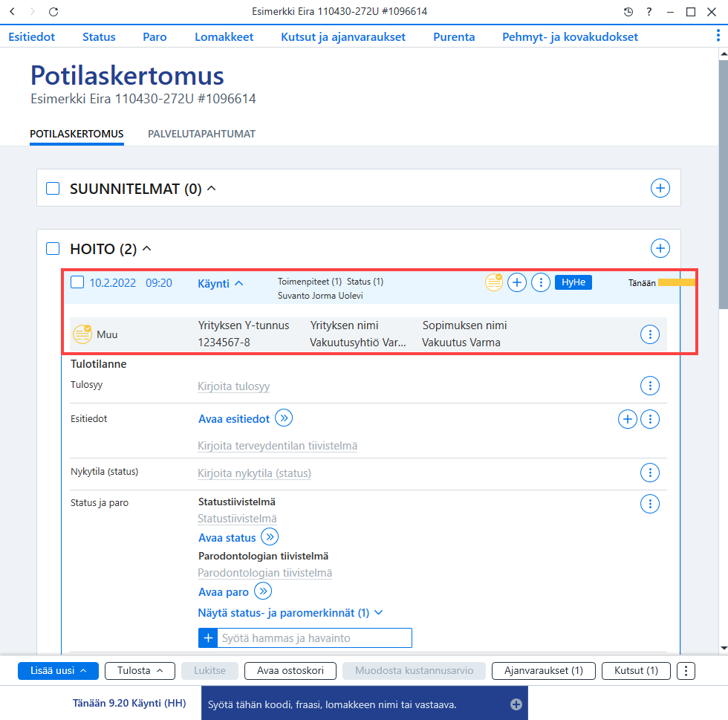Open the top menu bar overflow dots
This screenshot has height=720, width=728.
[x=718, y=36]
